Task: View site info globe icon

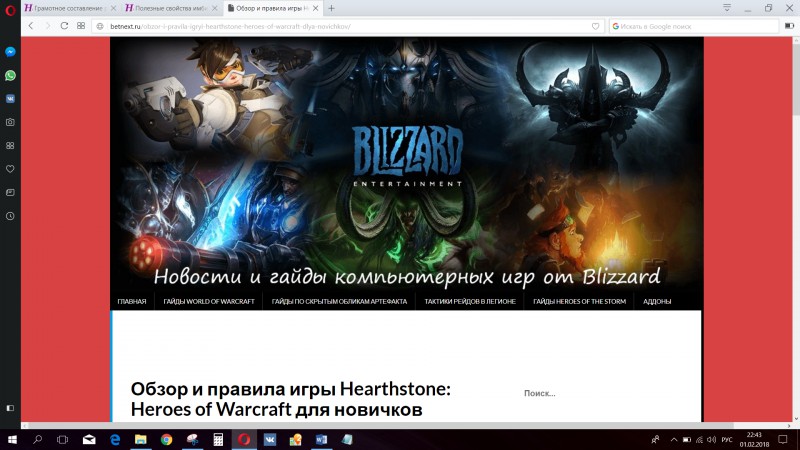Action: (100, 27)
